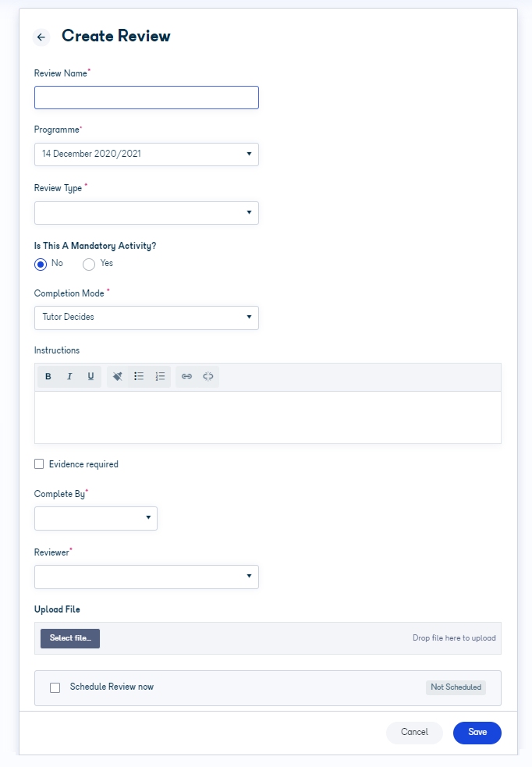Insert a bulleted list

[x=139, y=376]
